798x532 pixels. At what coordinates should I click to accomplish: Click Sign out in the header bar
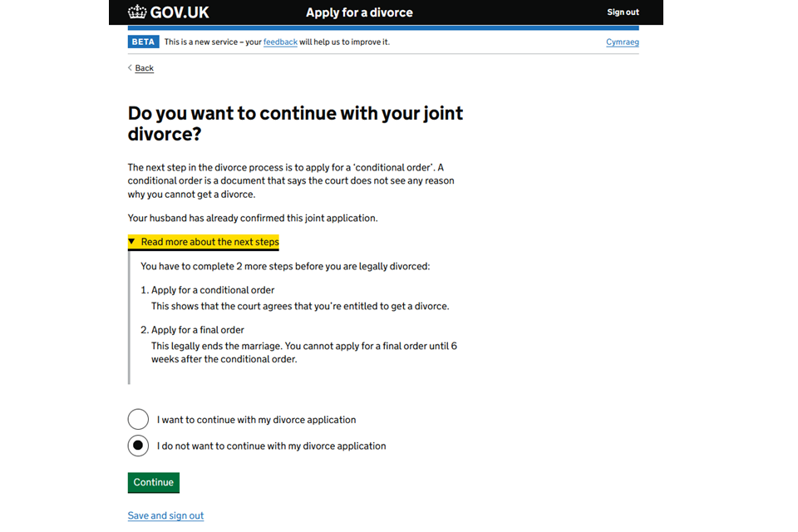coord(623,12)
